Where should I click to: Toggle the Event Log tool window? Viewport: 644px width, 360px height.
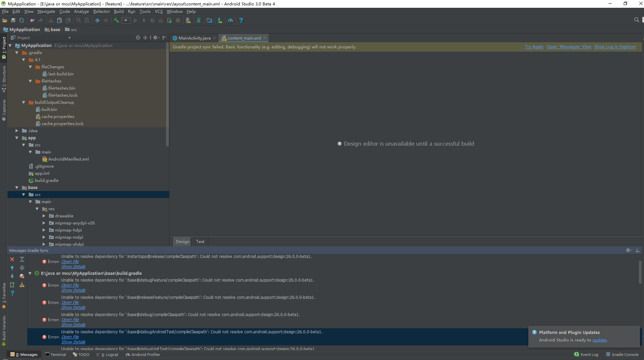pos(586,355)
